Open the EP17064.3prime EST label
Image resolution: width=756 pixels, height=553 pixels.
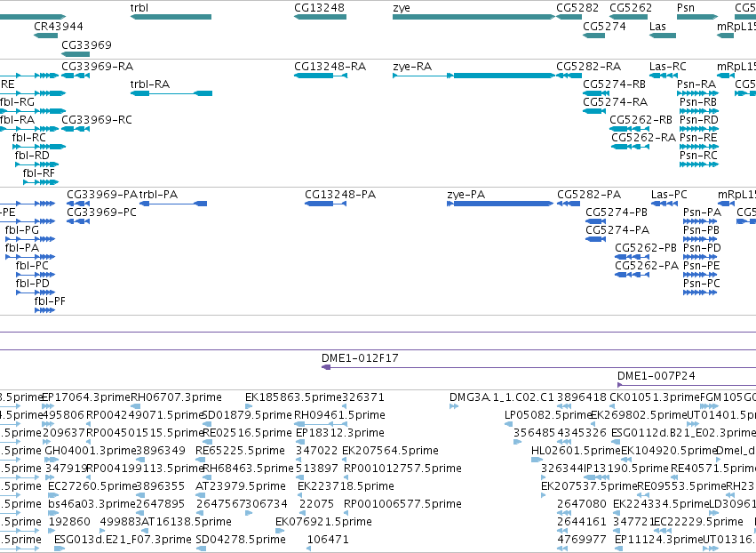86,397
